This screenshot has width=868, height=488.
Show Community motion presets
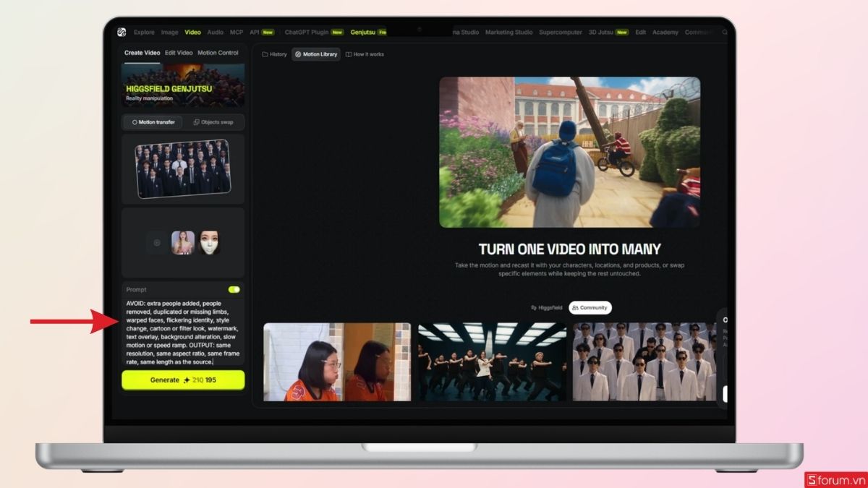(590, 308)
